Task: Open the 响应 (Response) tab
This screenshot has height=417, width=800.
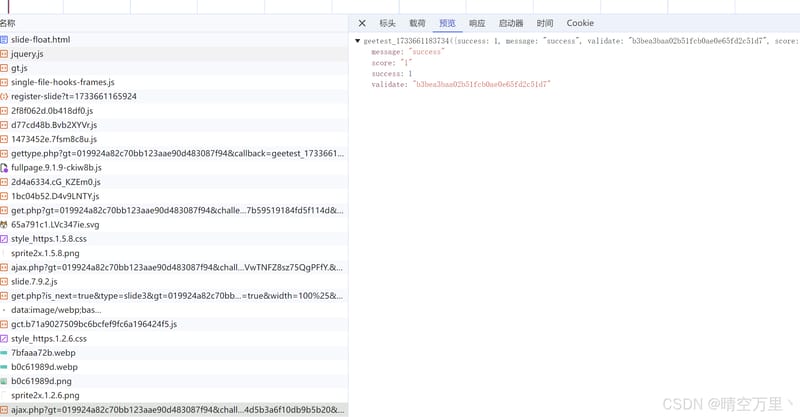Action: click(x=477, y=23)
